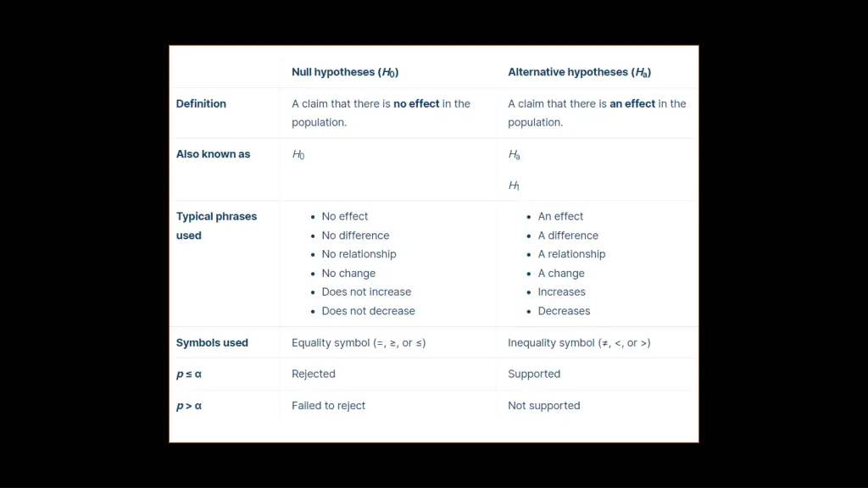Click the 'A relationship' bullet item
868x488 pixels.
pos(571,254)
